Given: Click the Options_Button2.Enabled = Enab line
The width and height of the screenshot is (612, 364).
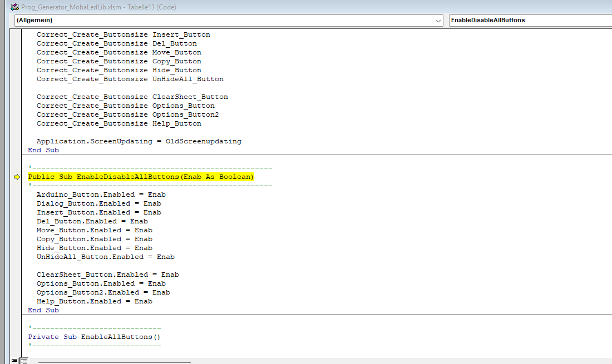Looking at the screenshot, I should click(x=103, y=292).
